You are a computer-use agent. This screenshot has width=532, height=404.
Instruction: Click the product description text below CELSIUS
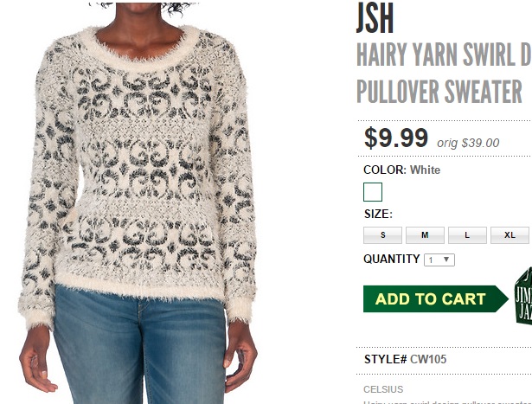(447, 402)
